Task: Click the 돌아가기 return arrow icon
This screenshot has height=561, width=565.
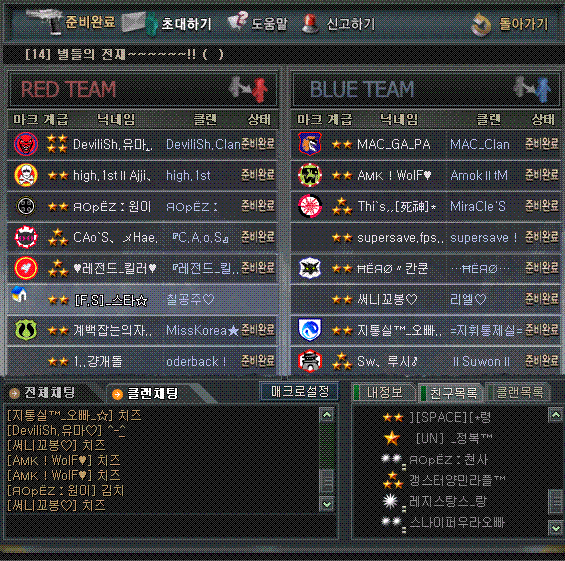Action: pos(482,25)
